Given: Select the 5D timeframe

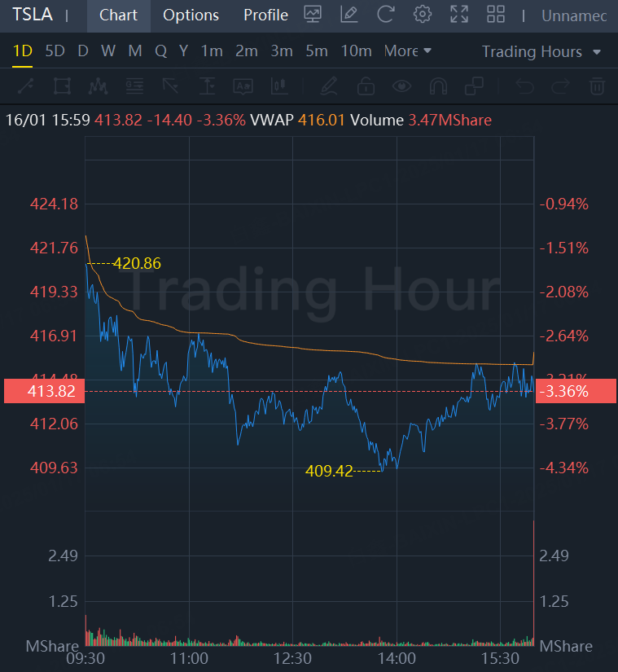Looking at the screenshot, I should tap(55, 51).
